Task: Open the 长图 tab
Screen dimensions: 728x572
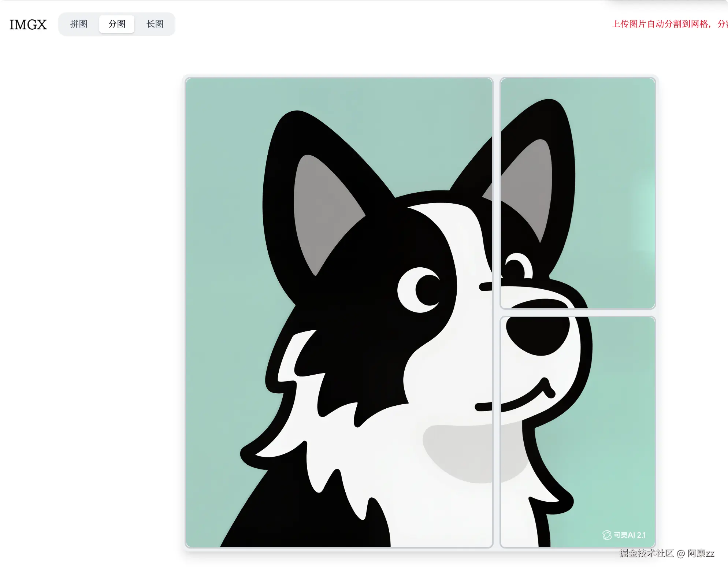Action: [x=155, y=24]
